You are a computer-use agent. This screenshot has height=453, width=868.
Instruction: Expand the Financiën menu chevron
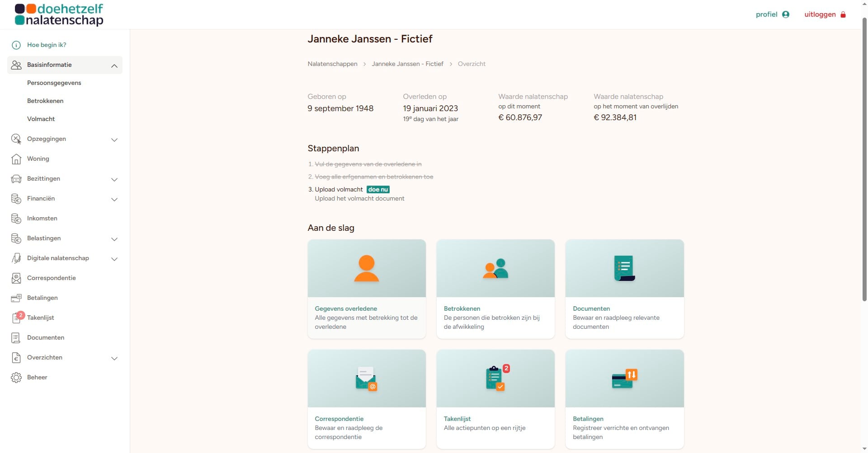coord(114,200)
